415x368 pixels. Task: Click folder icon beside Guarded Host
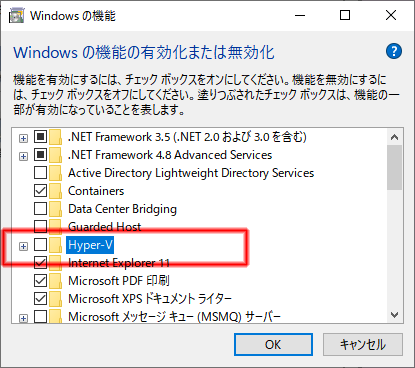pyautogui.click(x=55, y=227)
